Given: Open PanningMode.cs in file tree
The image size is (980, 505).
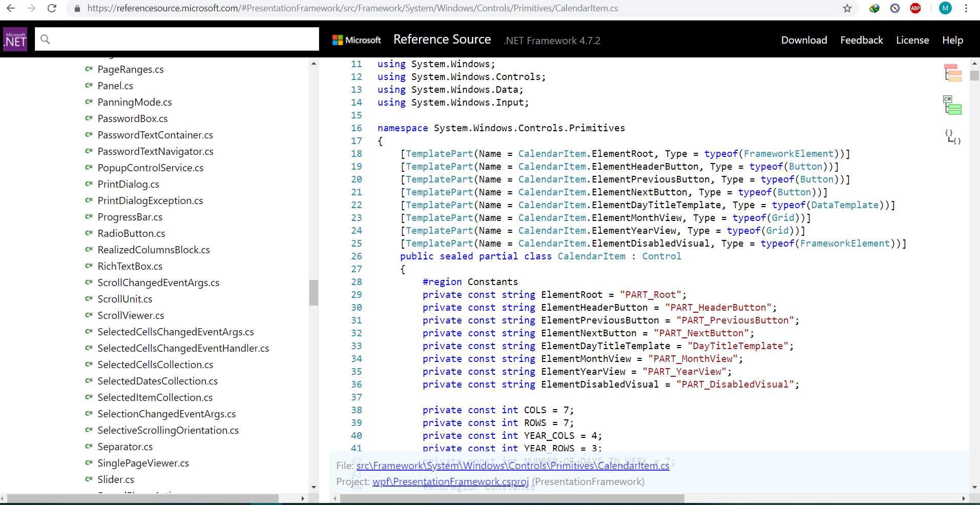Looking at the screenshot, I should coord(135,102).
